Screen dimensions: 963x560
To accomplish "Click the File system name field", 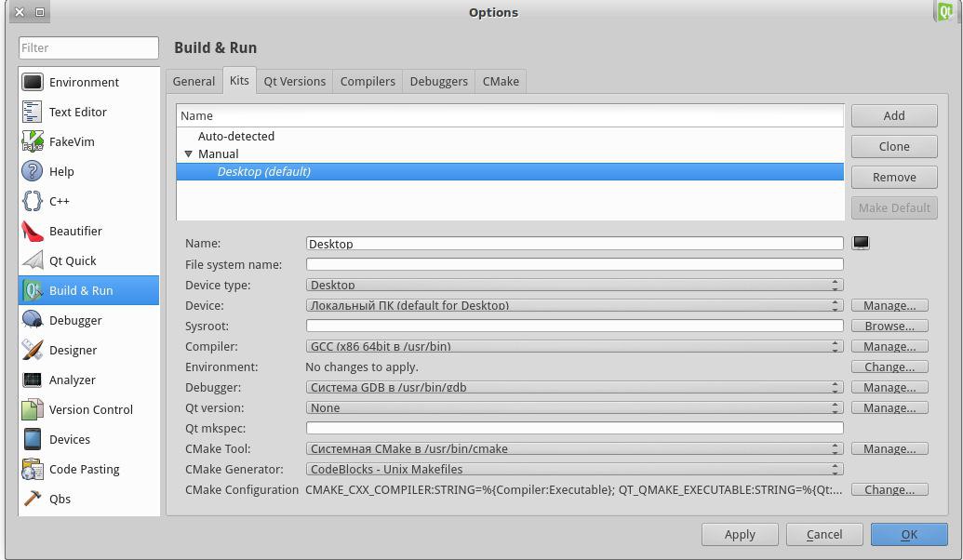I will tap(574, 264).
